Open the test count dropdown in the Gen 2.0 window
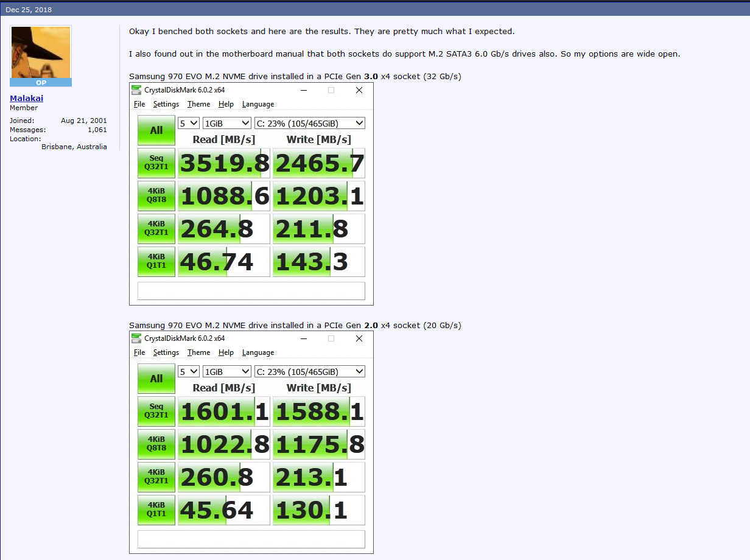Viewport: 750px width, 560px height. [189, 371]
